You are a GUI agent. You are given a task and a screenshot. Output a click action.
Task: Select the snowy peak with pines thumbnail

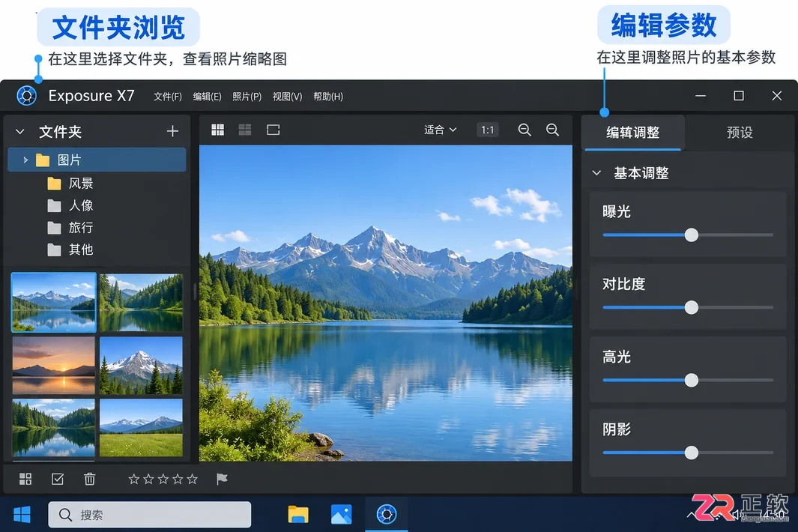tap(141, 365)
